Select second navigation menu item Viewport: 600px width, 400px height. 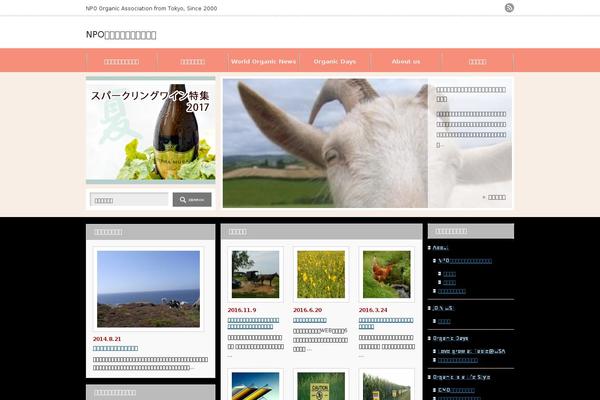(192, 61)
